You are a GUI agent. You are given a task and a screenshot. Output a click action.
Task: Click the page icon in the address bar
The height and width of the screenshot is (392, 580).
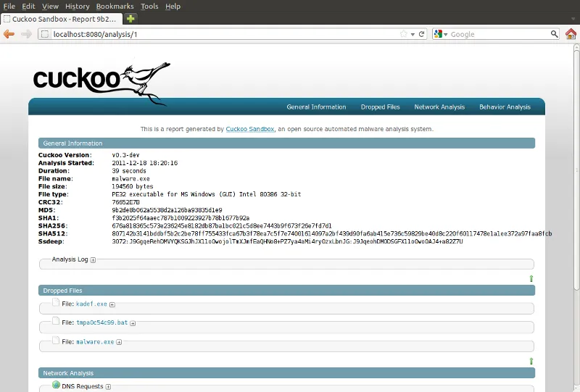tap(45, 34)
